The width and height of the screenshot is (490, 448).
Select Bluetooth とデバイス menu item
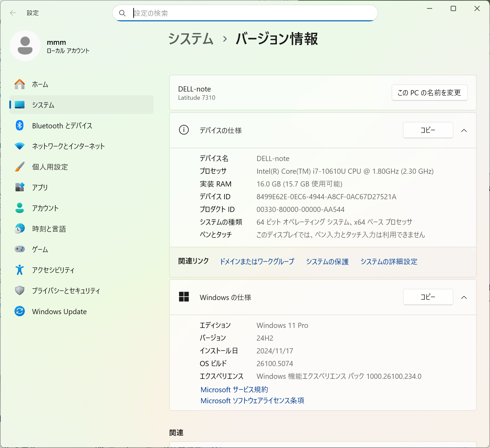[x=81, y=126]
